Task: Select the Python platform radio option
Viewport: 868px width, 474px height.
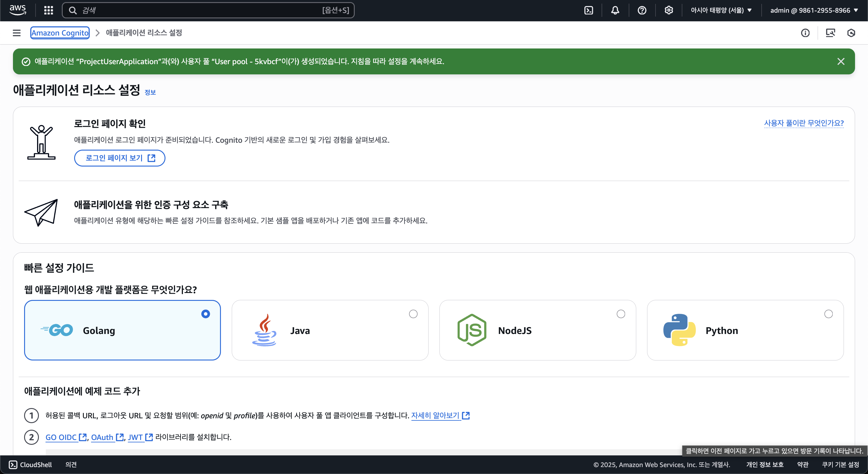Action: coord(828,314)
